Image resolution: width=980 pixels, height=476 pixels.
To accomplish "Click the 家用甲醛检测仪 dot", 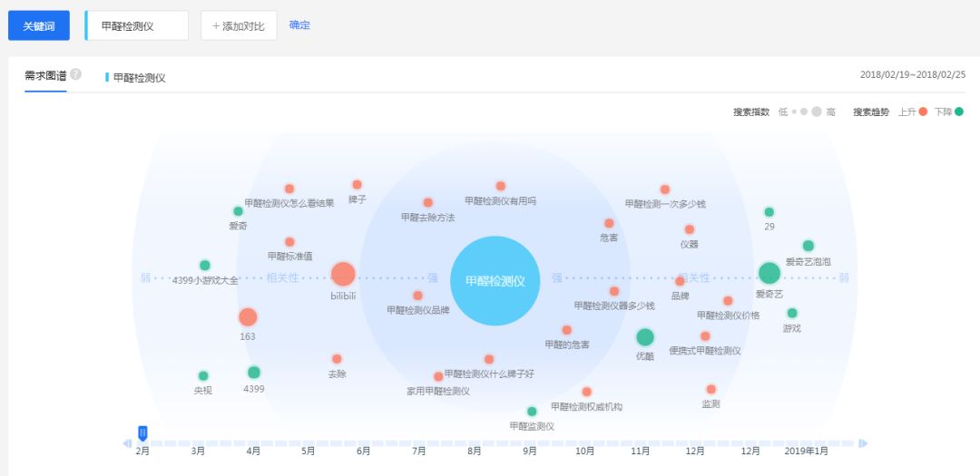I will (x=438, y=376).
